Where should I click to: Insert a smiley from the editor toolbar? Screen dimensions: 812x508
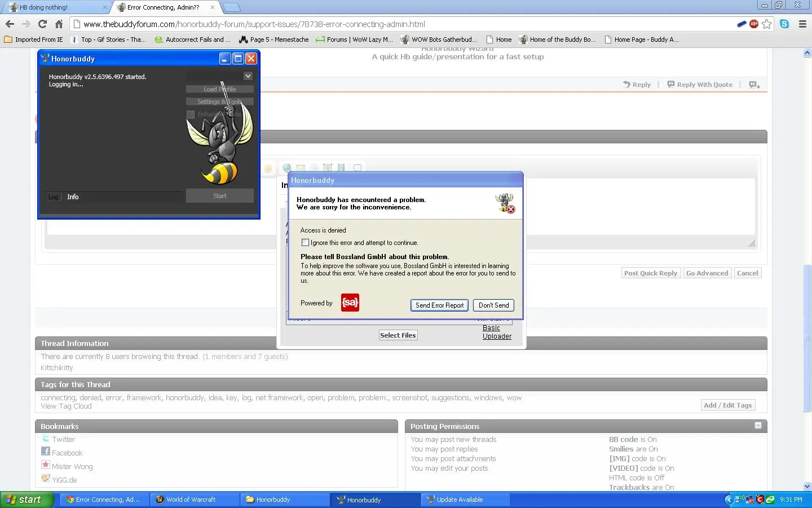[268, 168]
